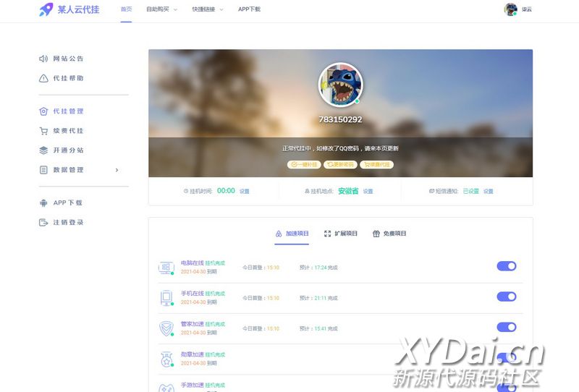Click the 手机在线 item name
This screenshot has height=392, width=579.
click(192, 294)
